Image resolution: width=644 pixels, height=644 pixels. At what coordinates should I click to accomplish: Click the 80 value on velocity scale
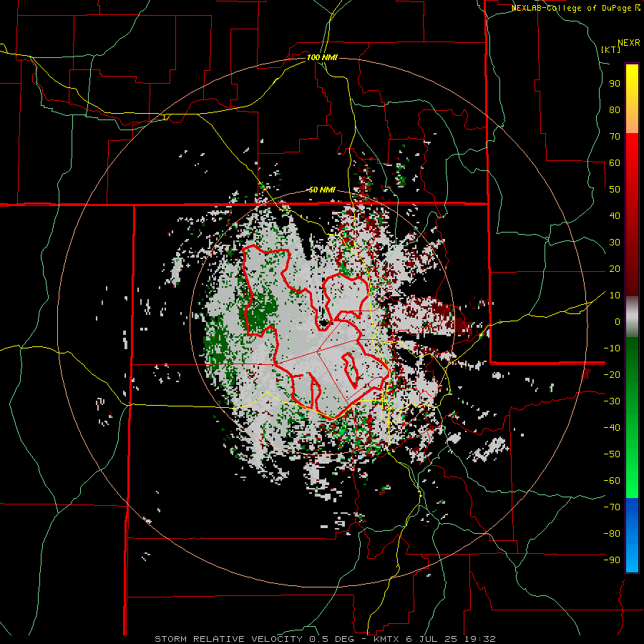coord(615,109)
